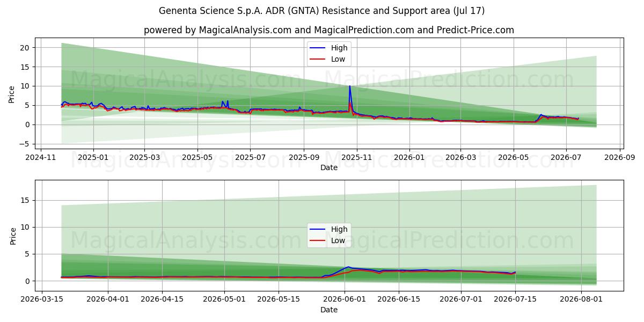This screenshot has width=644, height=322.
Task: Click the '2025-11' x-axis label
Action: [x=356, y=158]
